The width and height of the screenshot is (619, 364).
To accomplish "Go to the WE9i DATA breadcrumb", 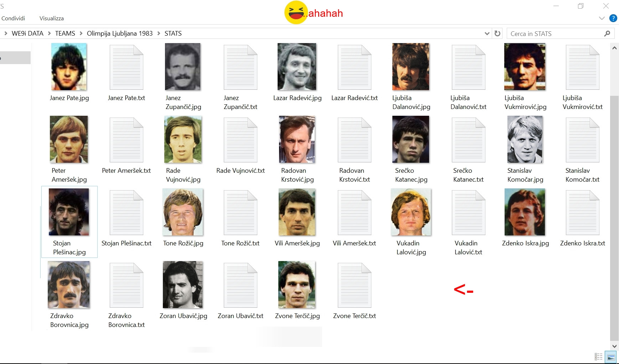I will pyautogui.click(x=27, y=33).
